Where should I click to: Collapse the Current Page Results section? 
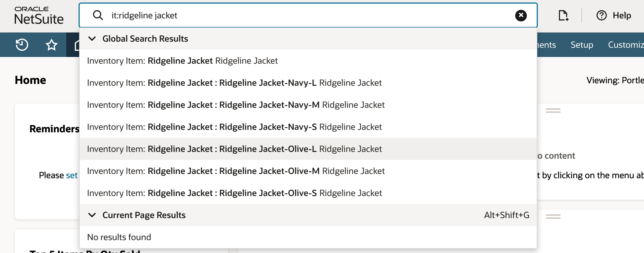(x=92, y=215)
